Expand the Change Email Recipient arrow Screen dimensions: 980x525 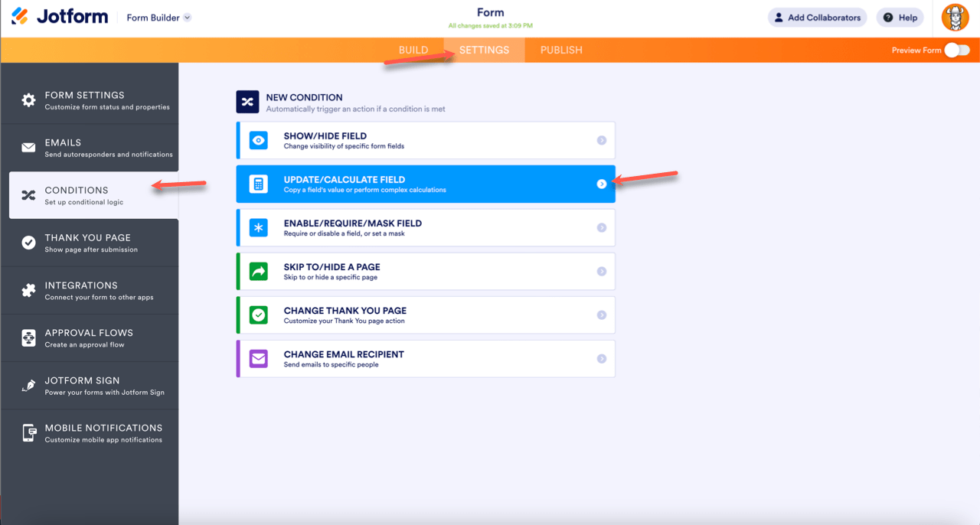[602, 358]
